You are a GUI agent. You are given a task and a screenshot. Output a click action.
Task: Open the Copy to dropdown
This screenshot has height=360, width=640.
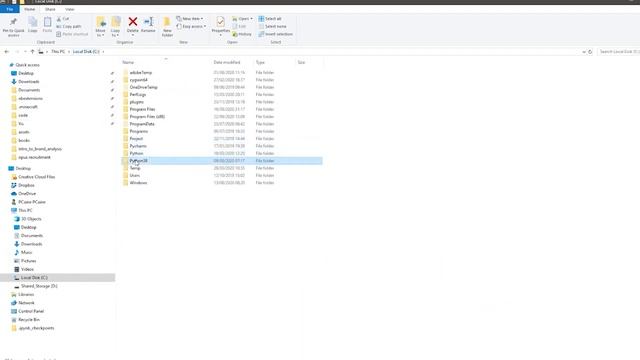(116, 27)
